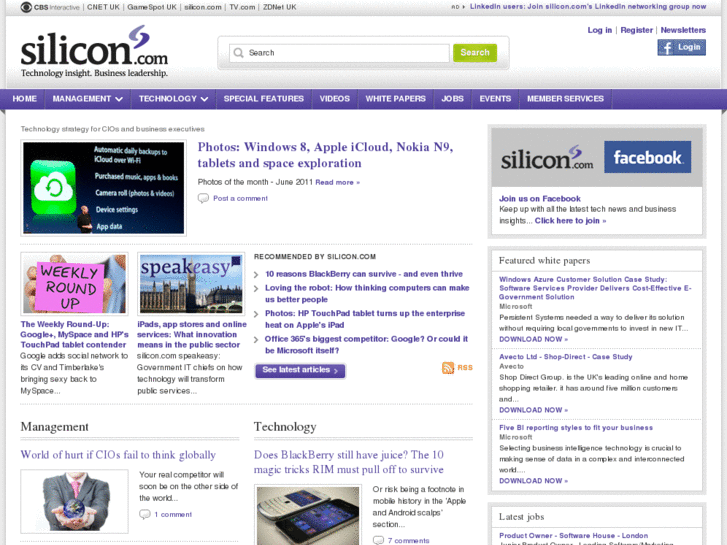This screenshot has height=545, width=727.
Task: Open the LinkedIn networking group ad link
Action: 588,6
